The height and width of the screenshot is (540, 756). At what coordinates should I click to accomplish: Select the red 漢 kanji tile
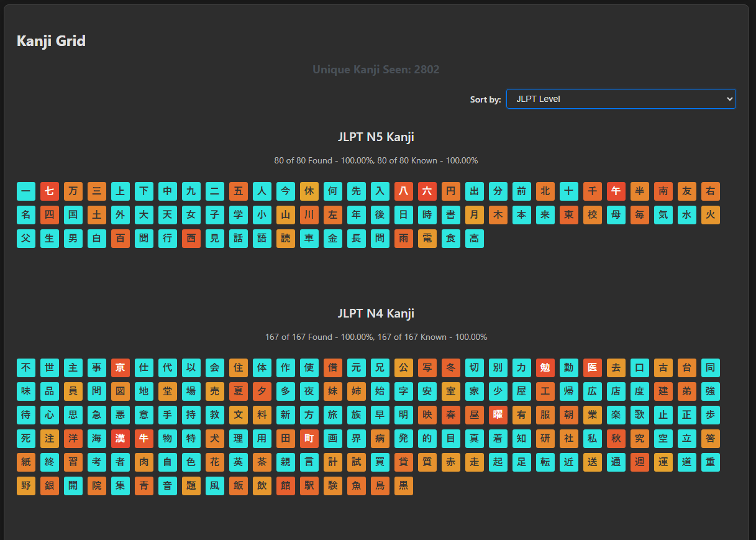point(121,439)
